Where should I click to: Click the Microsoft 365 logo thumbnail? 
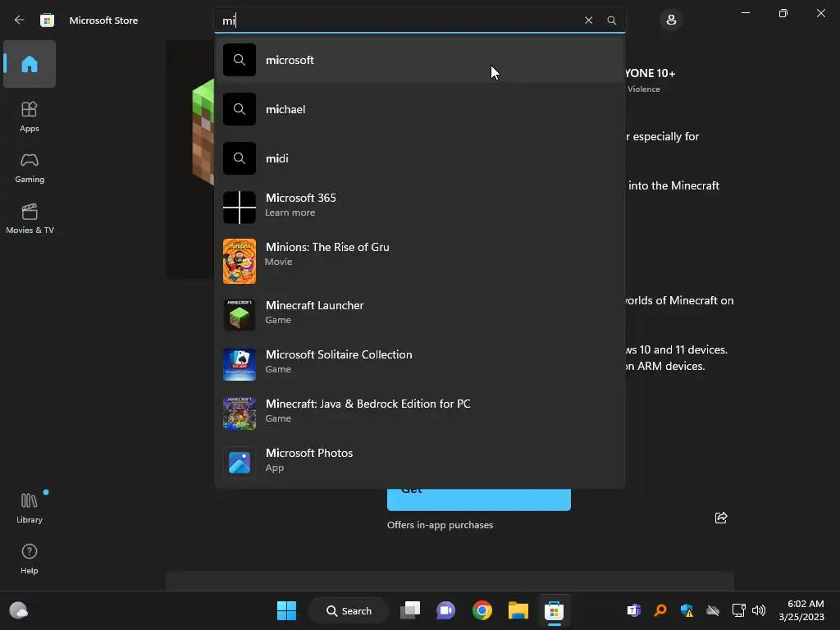coord(239,208)
